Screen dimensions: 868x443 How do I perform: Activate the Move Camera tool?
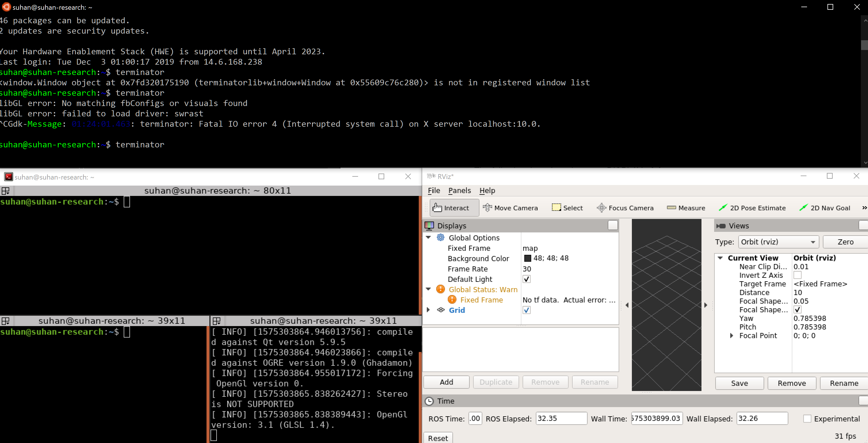point(510,208)
